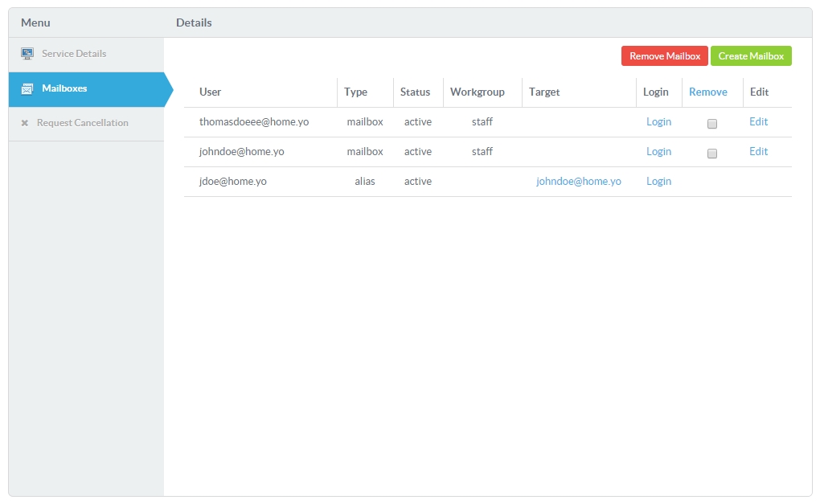820x504 pixels.
Task: Edit the thomasdoeee@home.yo mailbox
Action: click(x=758, y=122)
